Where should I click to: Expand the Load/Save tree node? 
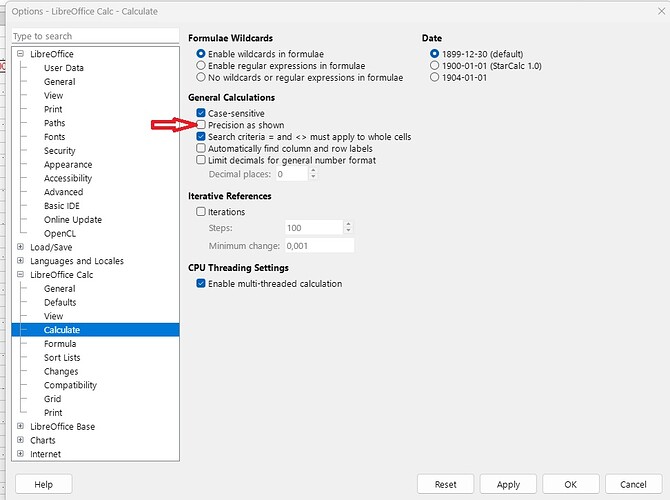20,247
